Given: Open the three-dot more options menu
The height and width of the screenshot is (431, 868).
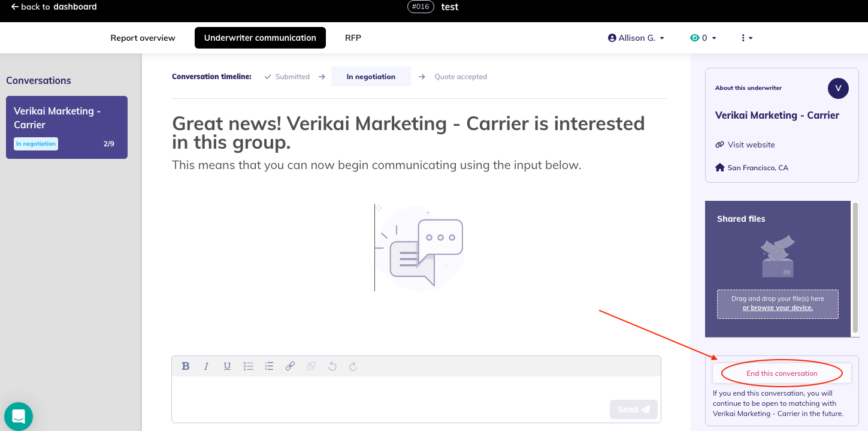Looking at the screenshot, I should click(x=746, y=38).
